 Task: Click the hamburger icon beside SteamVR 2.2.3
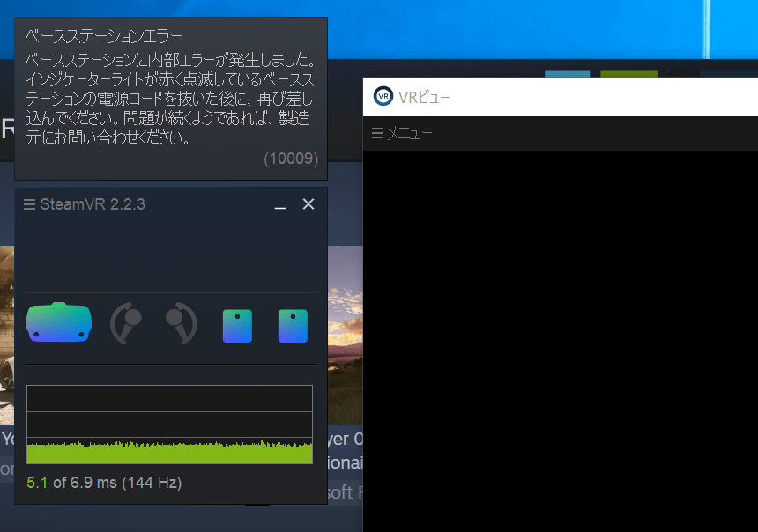click(x=28, y=203)
